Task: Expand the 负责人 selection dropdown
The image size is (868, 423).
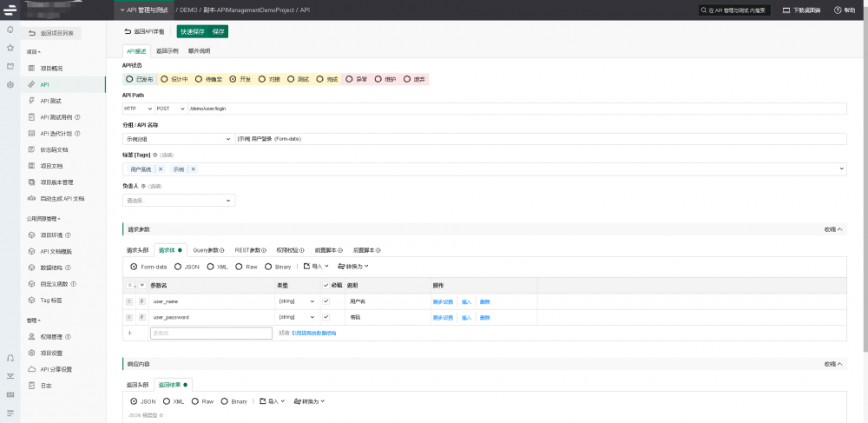Action: click(179, 200)
